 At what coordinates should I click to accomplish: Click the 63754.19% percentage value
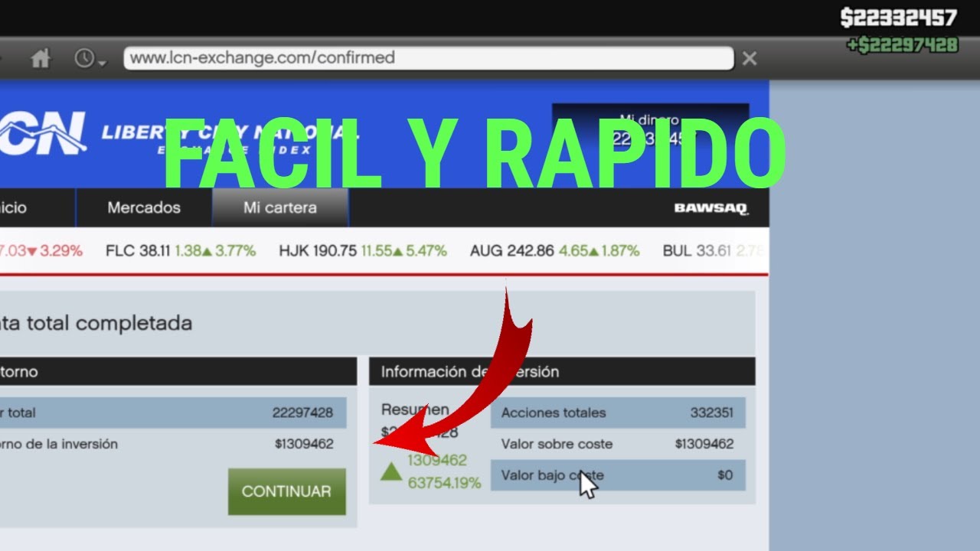click(x=445, y=483)
